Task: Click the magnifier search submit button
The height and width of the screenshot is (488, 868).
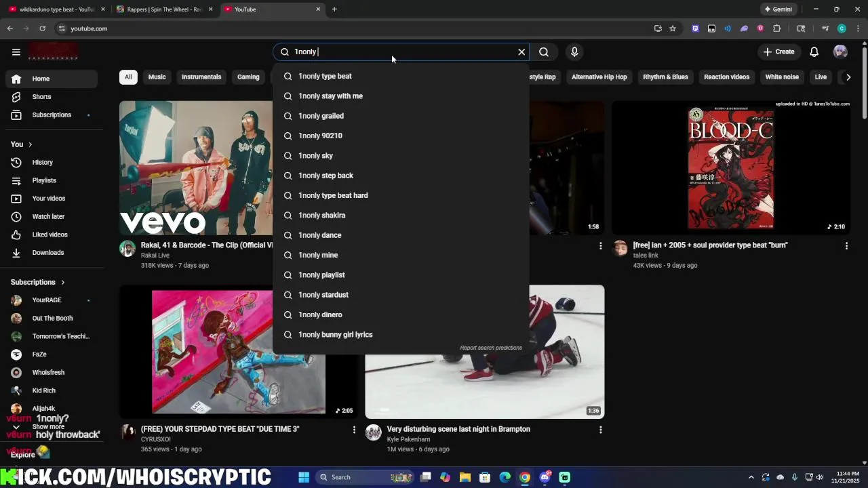Action: point(544,52)
